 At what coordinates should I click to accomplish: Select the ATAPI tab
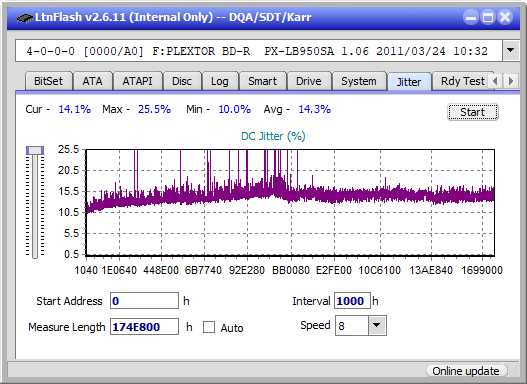point(137,81)
